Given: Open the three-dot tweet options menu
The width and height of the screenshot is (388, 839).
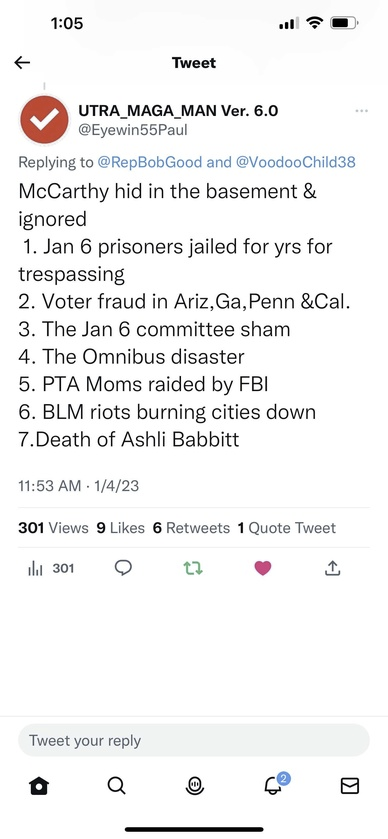Looking at the screenshot, I should pos(361,111).
